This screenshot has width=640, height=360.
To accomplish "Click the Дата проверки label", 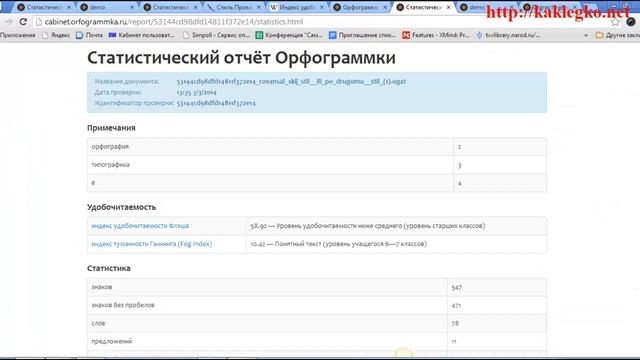I will pyautogui.click(x=118, y=92).
